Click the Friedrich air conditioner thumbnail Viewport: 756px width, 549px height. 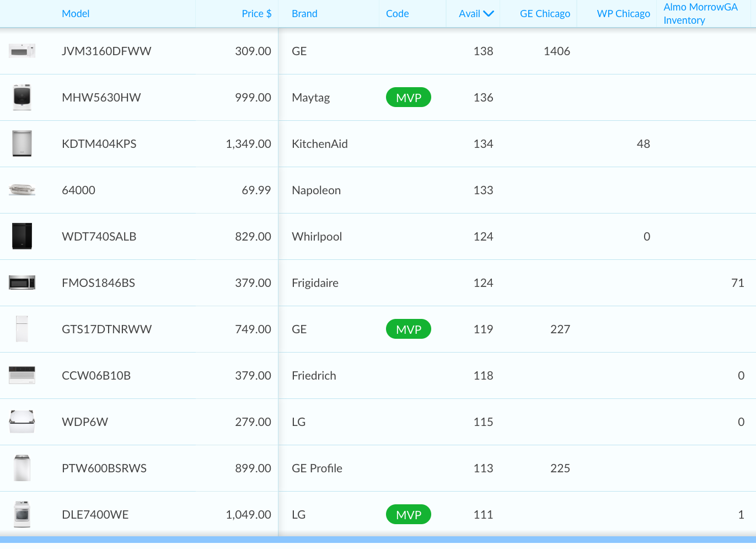[22, 376]
